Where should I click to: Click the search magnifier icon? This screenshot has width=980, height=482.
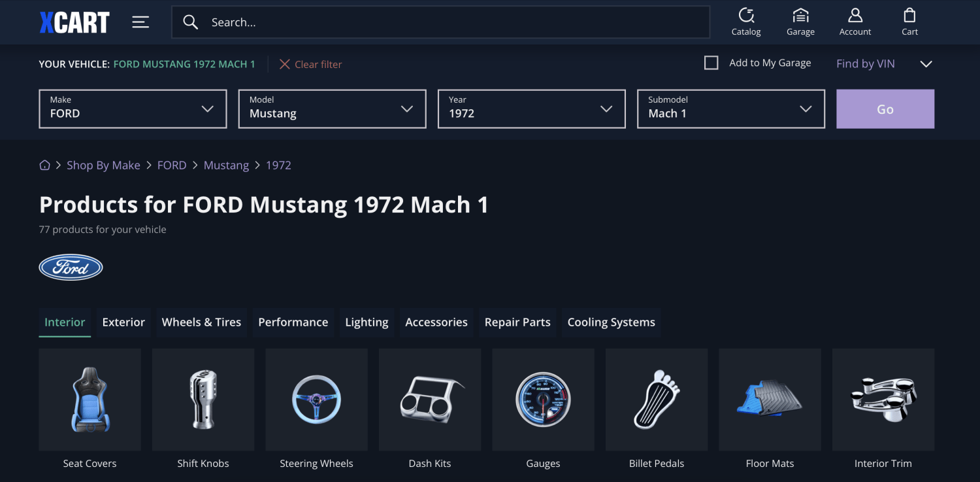coord(190,22)
